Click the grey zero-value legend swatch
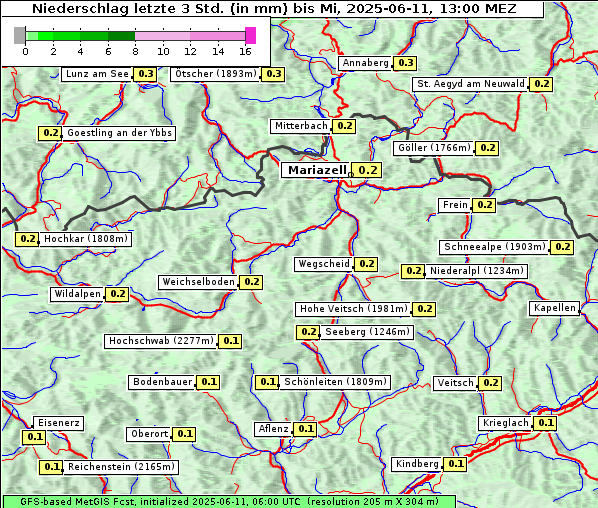The width and height of the screenshot is (598, 508). (19, 35)
